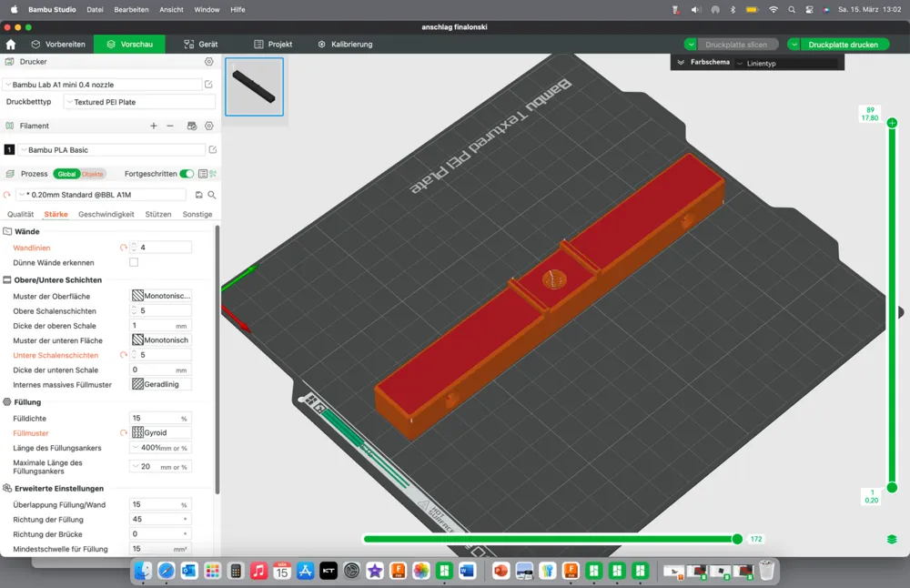The width and height of the screenshot is (910, 588).
Task: Switch to the Projekt tab
Action: pyautogui.click(x=273, y=44)
